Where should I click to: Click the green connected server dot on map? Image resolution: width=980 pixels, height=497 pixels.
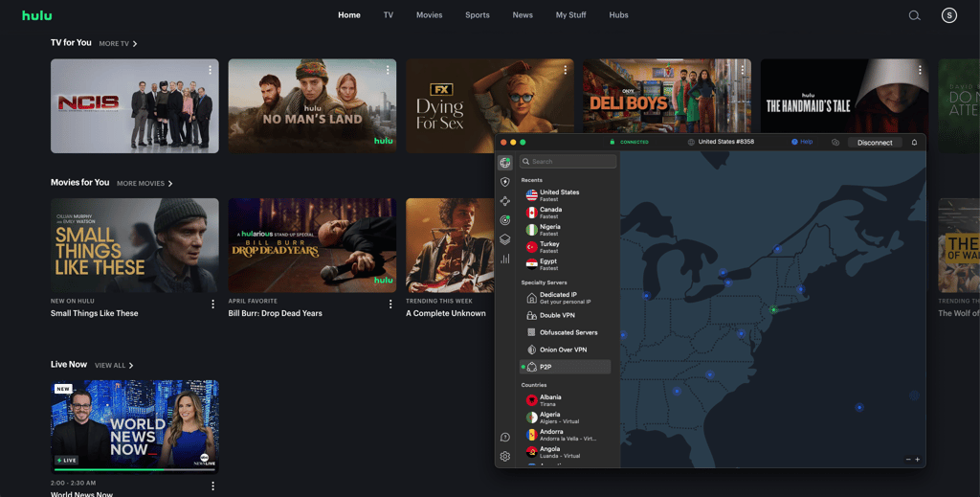click(773, 309)
